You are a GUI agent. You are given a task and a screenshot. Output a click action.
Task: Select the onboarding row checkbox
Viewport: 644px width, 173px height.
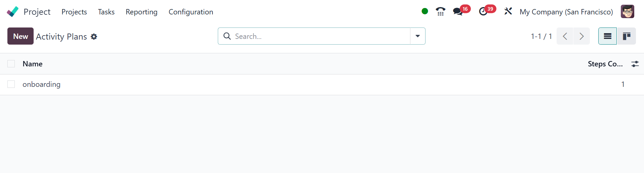click(x=11, y=84)
